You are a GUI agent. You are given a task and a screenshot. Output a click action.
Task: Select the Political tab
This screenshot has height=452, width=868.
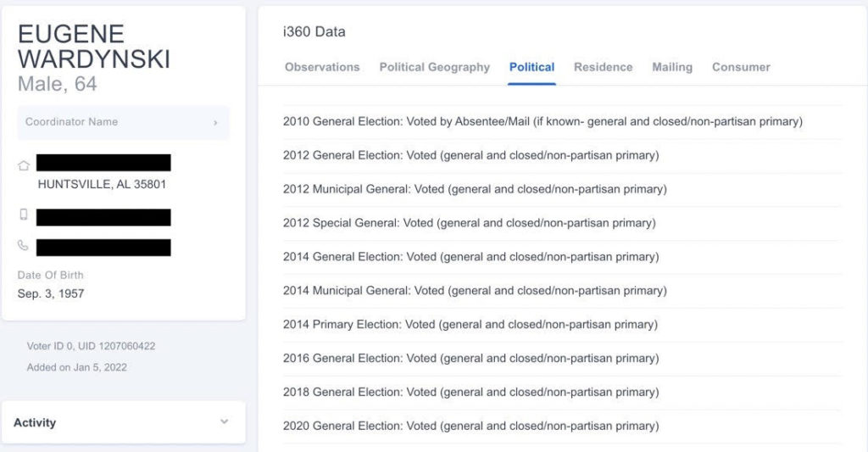(531, 67)
